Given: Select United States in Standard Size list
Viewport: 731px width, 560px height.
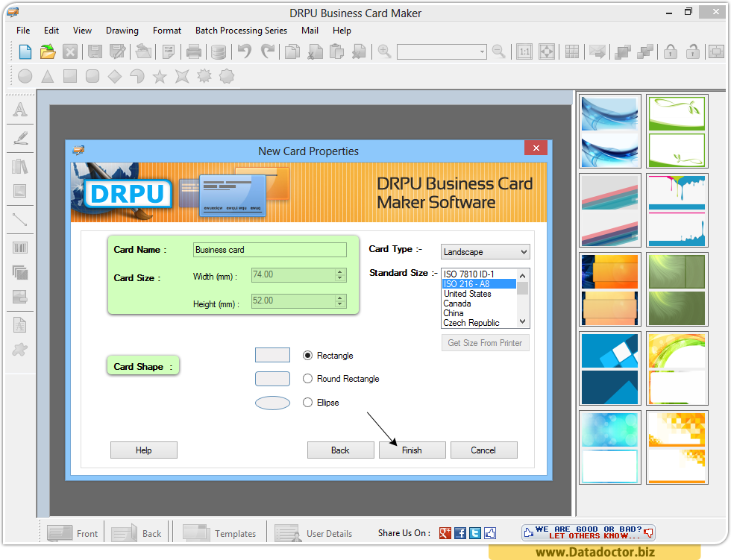Looking at the screenshot, I should coord(479,294).
